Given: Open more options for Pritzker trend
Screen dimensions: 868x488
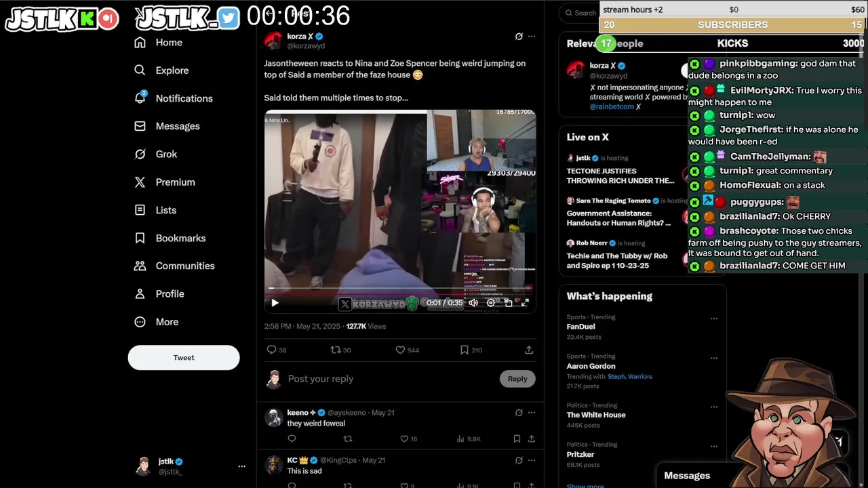Looking at the screenshot, I should pyautogui.click(x=714, y=446).
